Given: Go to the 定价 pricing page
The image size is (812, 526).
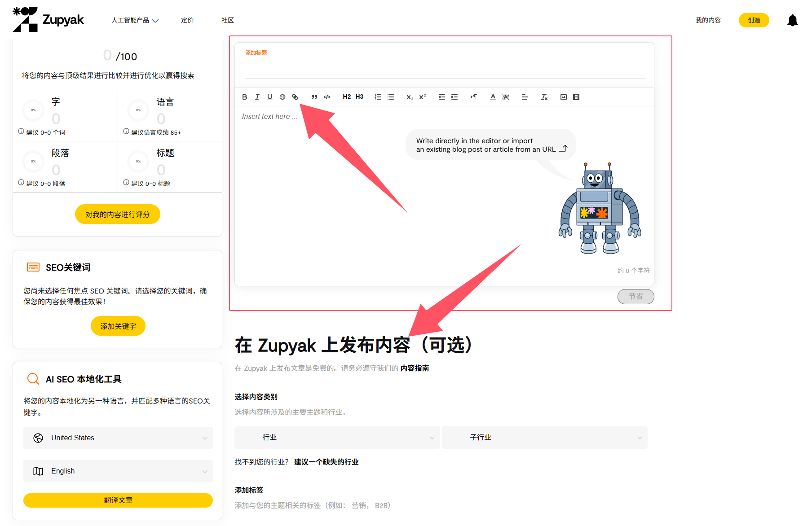Looking at the screenshot, I should [x=187, y=20].
